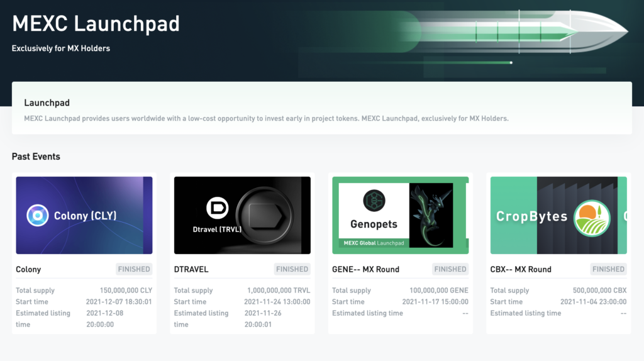Click the Dtravel D logo icon
This screenshot has width=644, height=361.
point(218,209)
